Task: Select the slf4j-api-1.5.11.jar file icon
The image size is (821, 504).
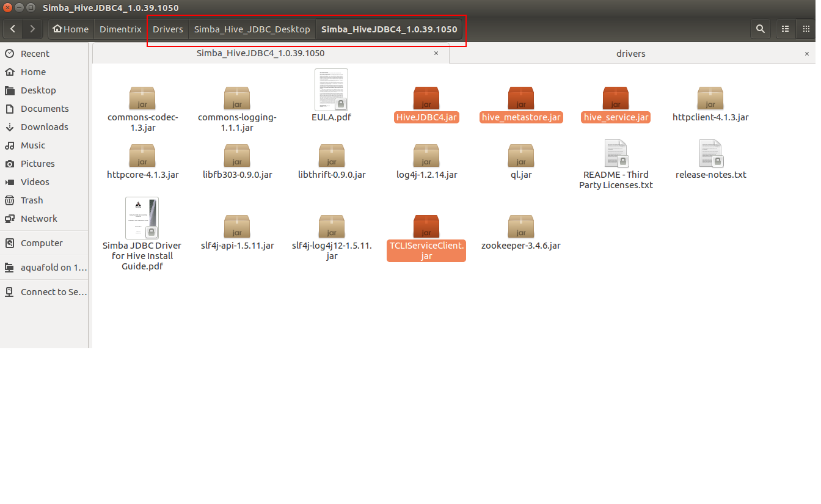Action: [x=237, y=226]
